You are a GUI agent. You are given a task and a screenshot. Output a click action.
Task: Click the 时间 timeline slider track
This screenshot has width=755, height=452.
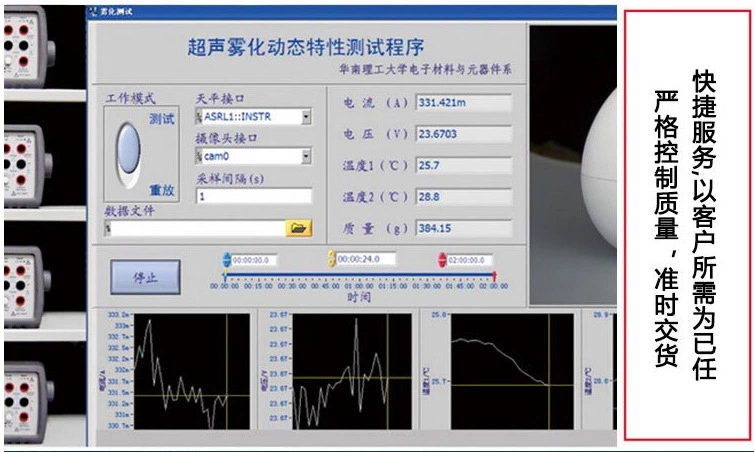pos(359,275)
